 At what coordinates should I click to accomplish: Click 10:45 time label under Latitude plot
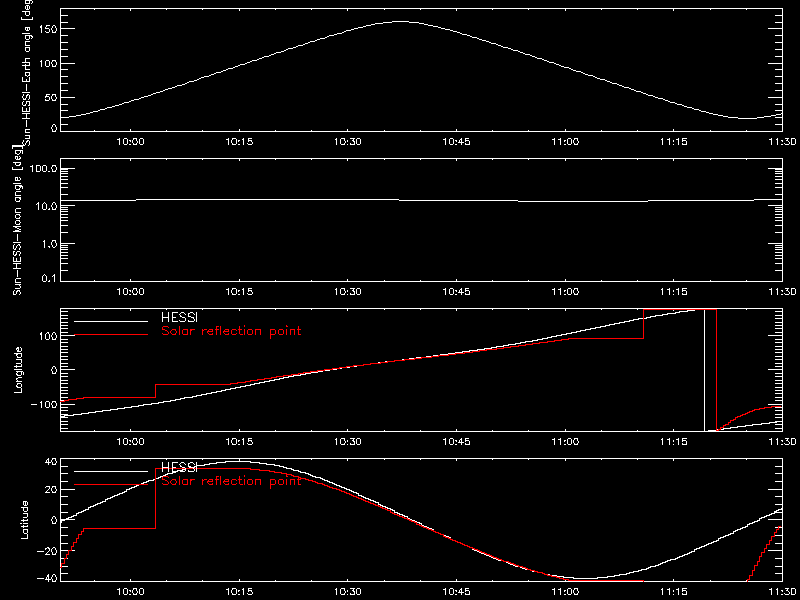(x=456, y=591)
